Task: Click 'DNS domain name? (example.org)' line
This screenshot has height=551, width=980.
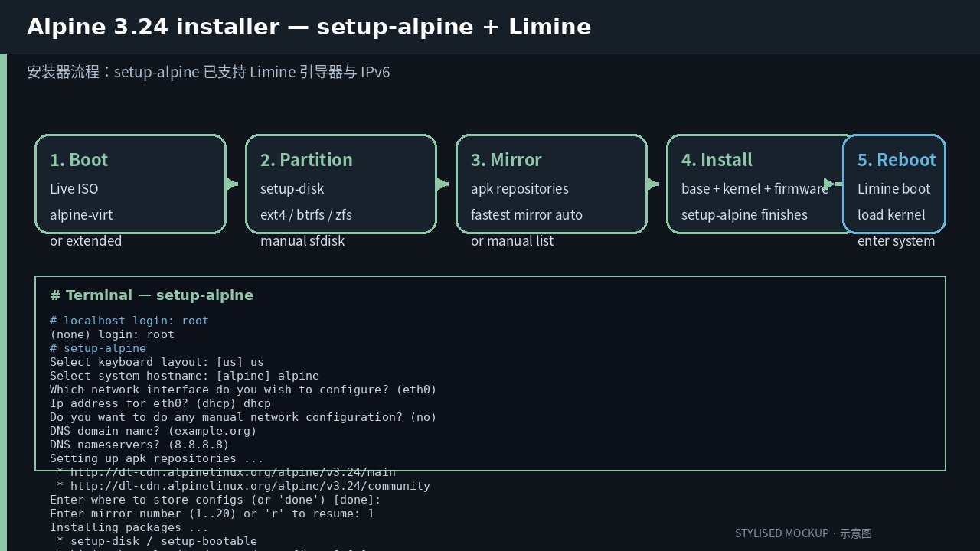Action: pos(153,431)
